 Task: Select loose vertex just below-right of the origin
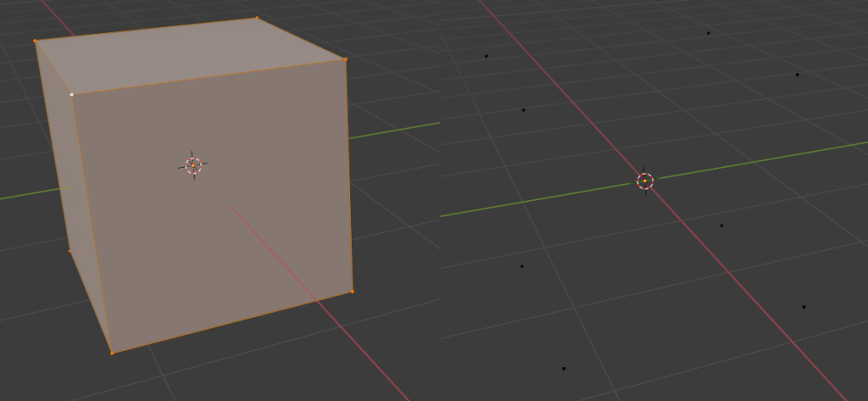tap(721, 226)
